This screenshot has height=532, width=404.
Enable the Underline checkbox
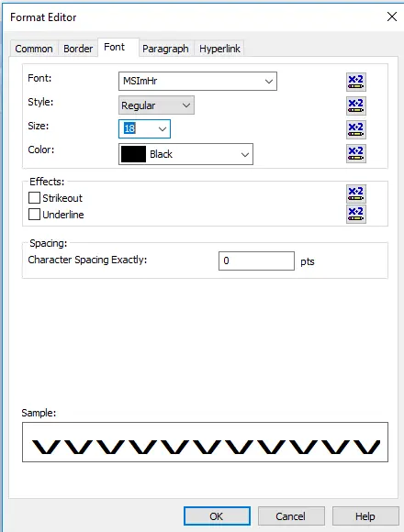(x=34, y=214)
